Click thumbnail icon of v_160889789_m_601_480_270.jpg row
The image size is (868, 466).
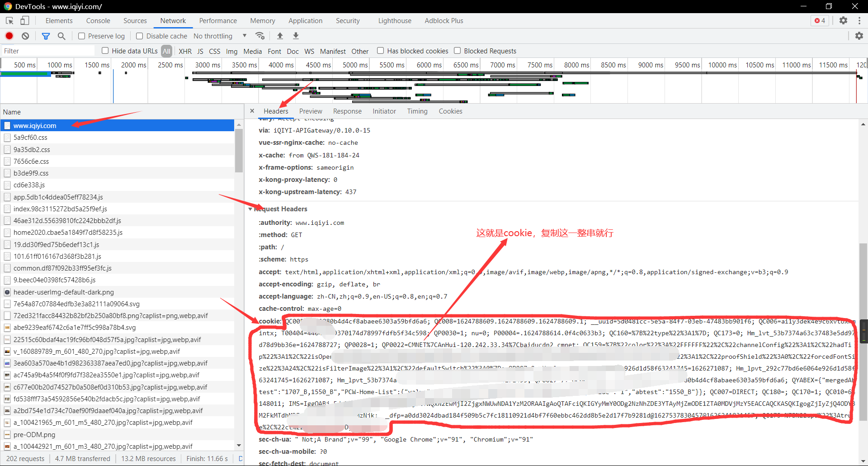click(x=7, y=351)
